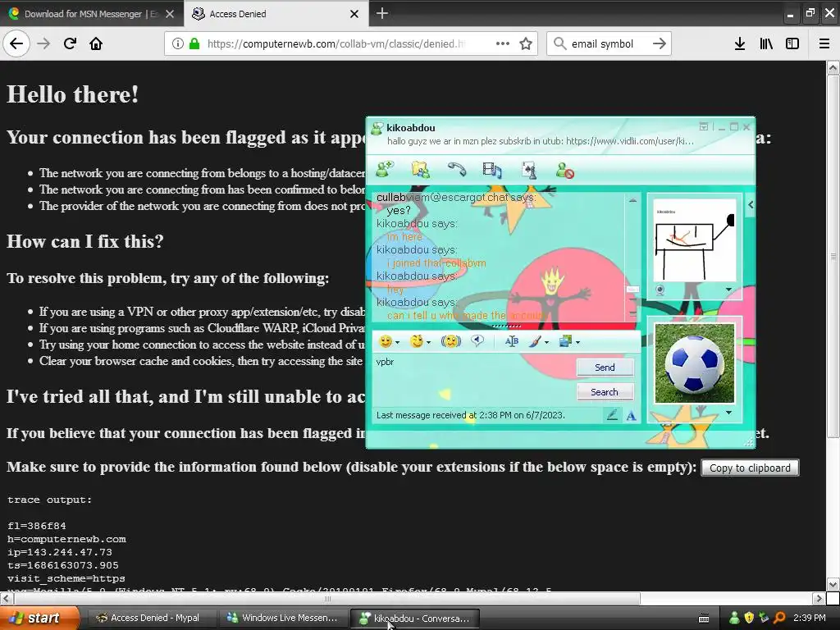Open the paintbrush text color icon
840x630 pixels.
coord(535,341)
